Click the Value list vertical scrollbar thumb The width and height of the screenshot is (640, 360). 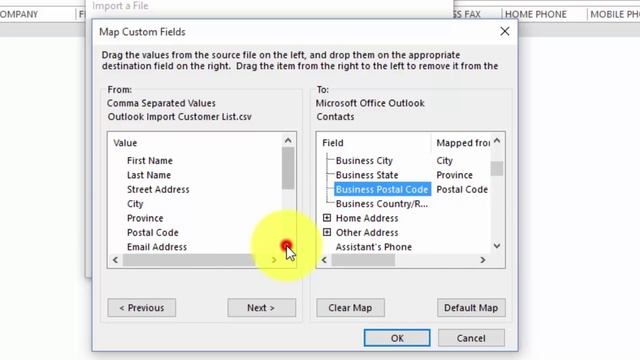288,168
